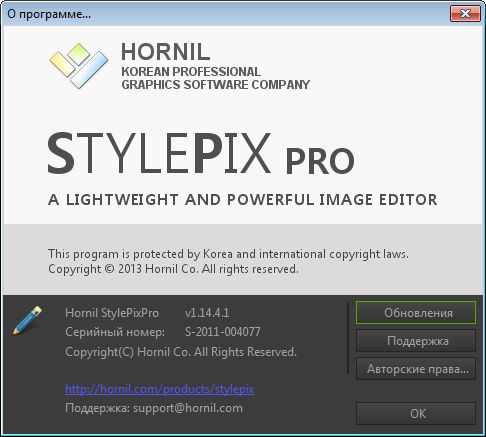Screen dimensions: 486x437
Task: Click the support@hornil.com email text
Action: pos(188,408)
